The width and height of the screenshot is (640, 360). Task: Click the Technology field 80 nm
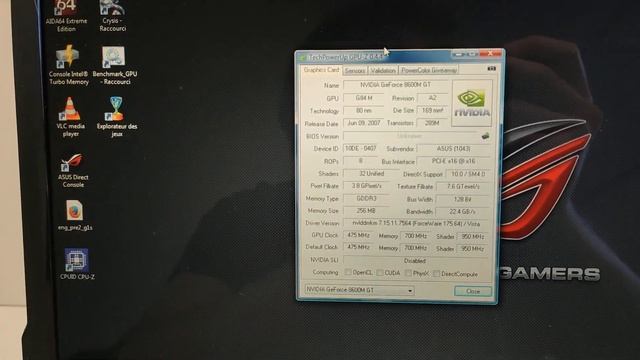point(364,111)
